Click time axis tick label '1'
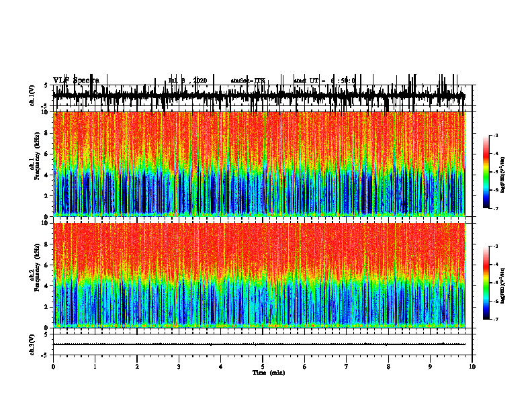 point(95,367)
